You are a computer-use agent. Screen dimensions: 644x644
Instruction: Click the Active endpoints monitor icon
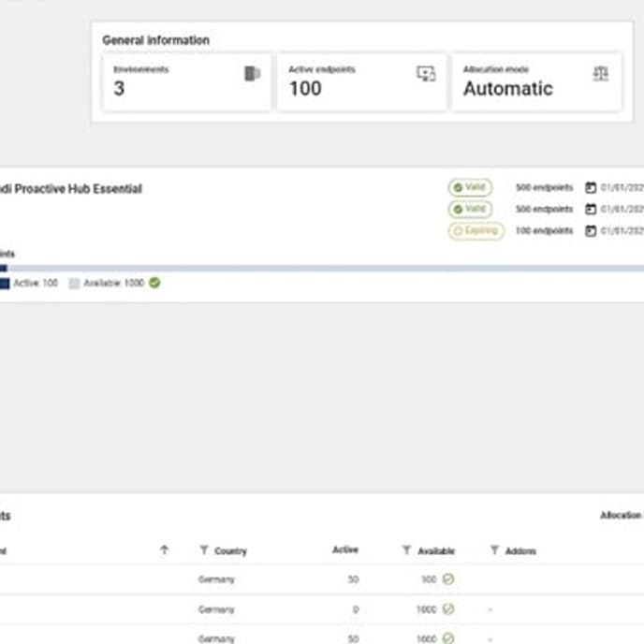pyautogui.click(x=426, y=74)
